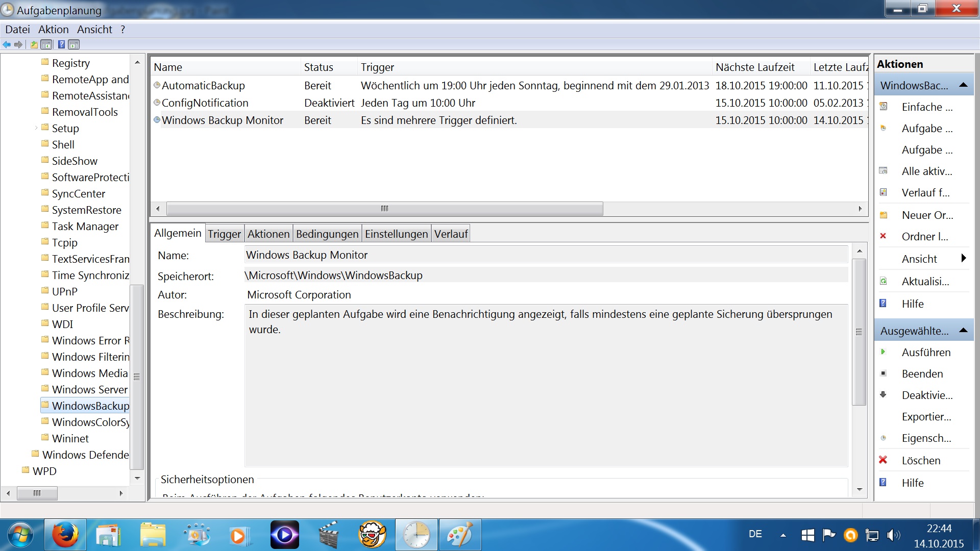Switch to the Trigger tab
Viewport: 980px width, 551px height.
point(224,234)
